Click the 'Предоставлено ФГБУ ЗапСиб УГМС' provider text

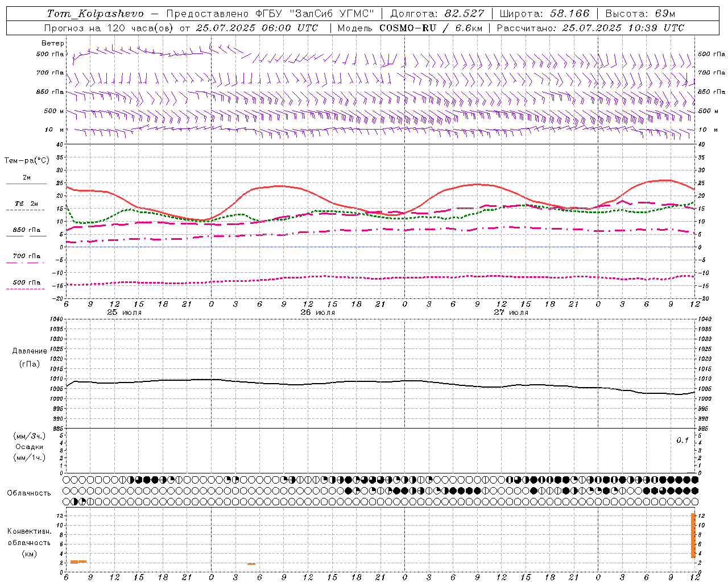(270, 14)
